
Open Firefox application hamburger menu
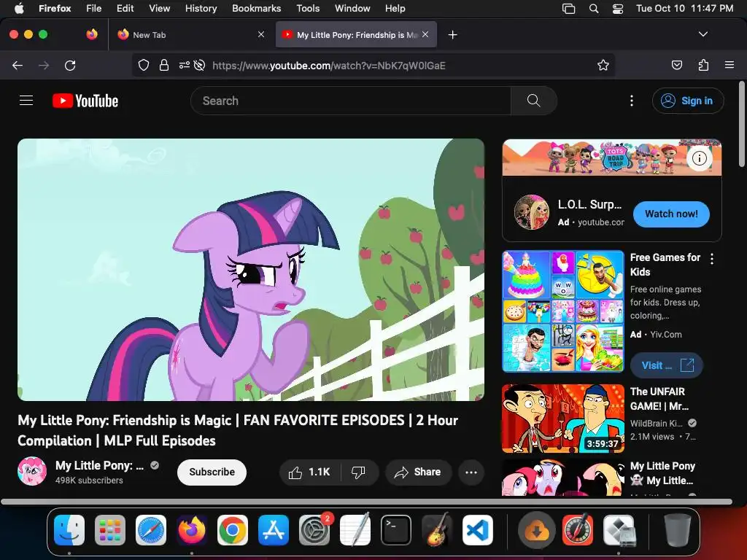pyautogui.click(x=729, y=65)
